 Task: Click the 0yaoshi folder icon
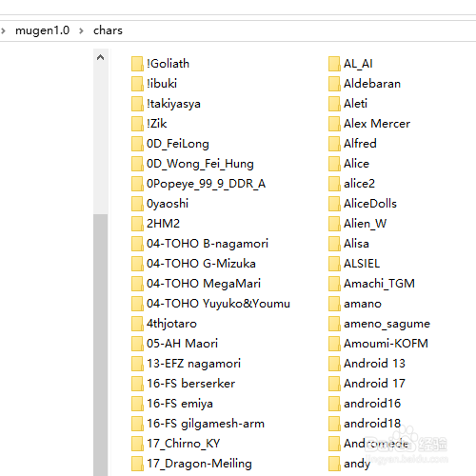coord(137,204)
